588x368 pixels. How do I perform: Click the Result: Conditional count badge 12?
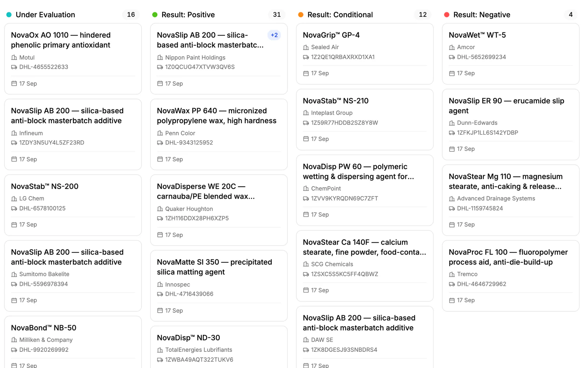click(423, 15)
